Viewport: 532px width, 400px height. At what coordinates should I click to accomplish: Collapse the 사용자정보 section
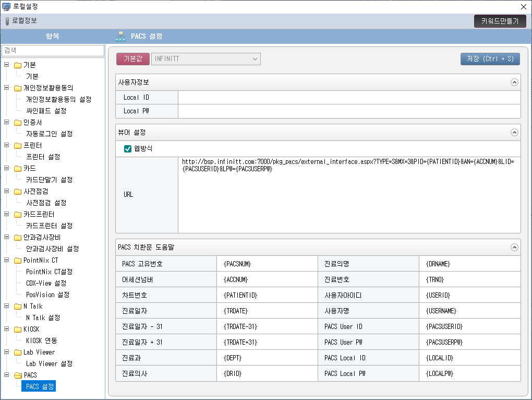click(x=514, y=83)
